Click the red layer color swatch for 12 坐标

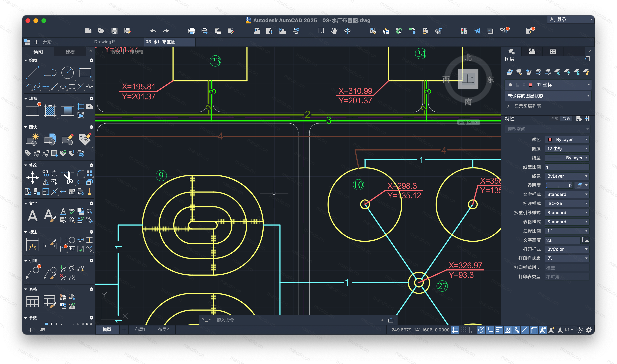click(x=531, y=85)
